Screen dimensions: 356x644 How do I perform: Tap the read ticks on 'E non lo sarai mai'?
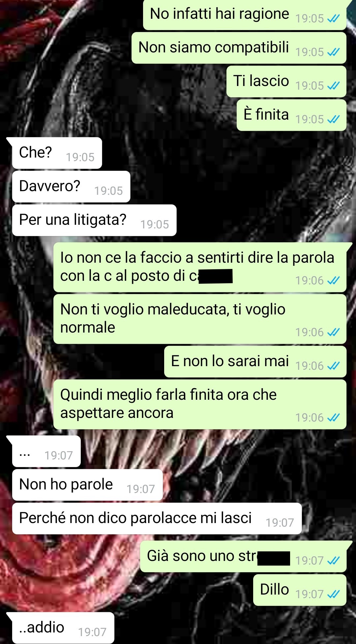(333, 366)
